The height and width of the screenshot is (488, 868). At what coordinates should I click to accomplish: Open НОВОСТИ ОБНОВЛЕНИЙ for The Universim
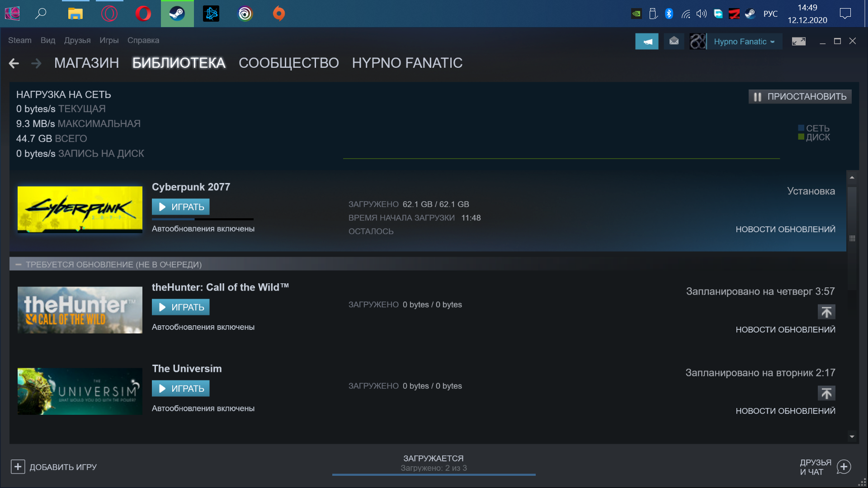785,411
